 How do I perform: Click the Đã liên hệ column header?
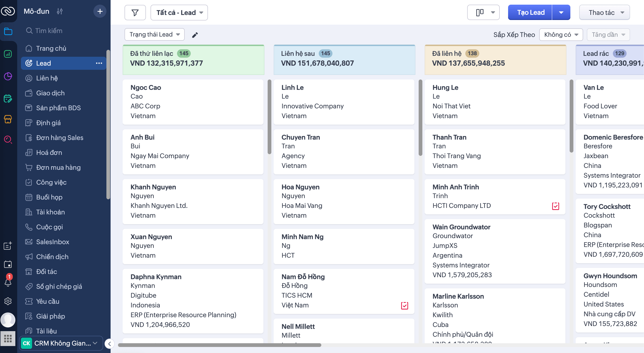(495, 60)
